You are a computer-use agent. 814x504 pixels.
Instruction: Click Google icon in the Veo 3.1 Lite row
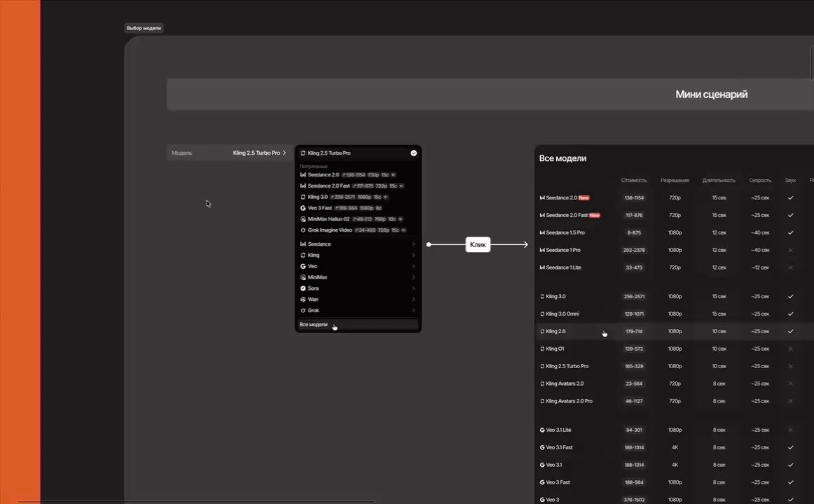tap(542, 430)
